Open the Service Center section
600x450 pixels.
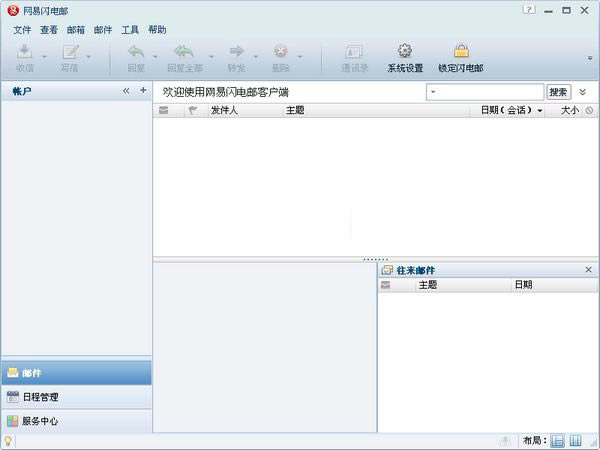coord(77,421)
